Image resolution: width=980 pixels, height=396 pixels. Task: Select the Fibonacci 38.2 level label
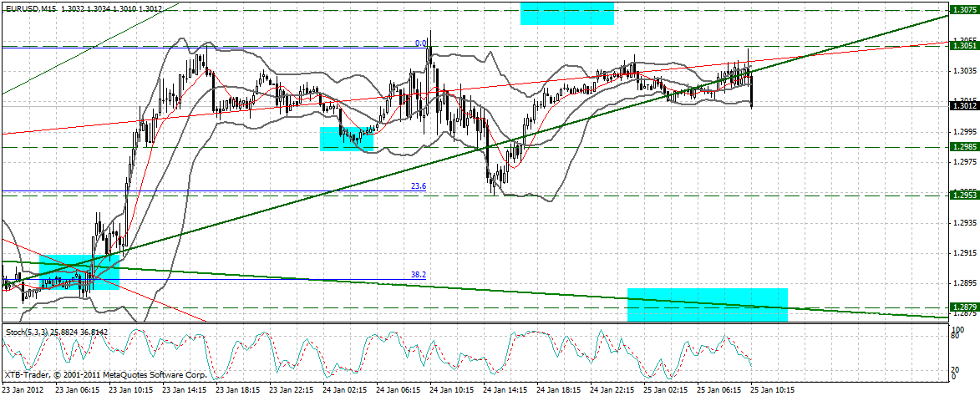click(x=420, y=251)
